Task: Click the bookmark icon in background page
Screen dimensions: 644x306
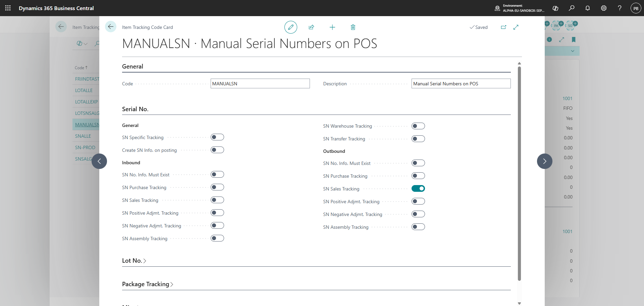Action: point(574,40)
